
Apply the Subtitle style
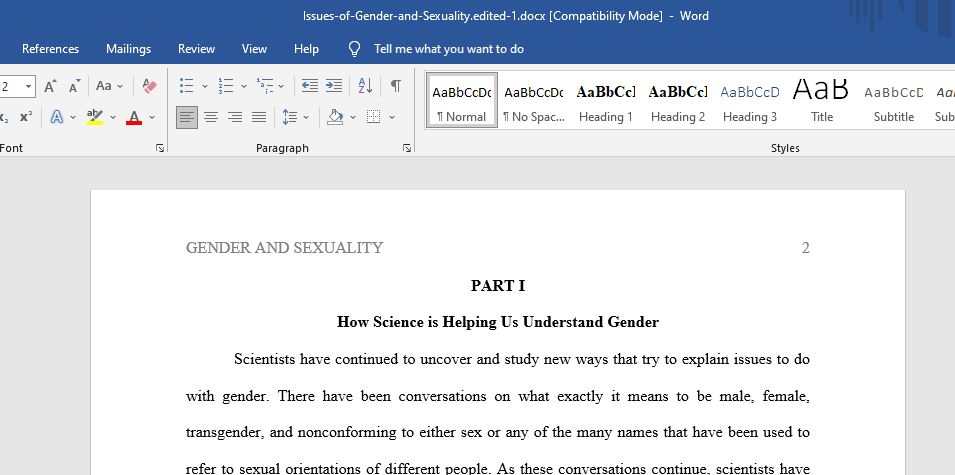coord(893,100)
